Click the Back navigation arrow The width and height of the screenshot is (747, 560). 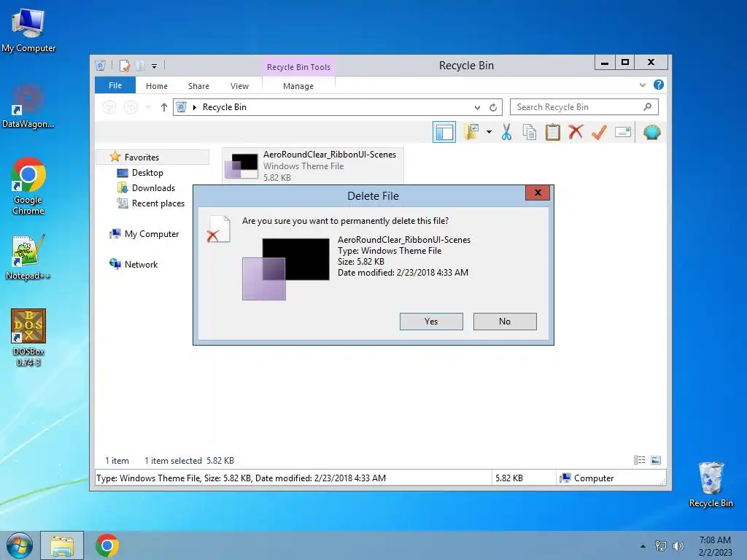coord(109,107)
